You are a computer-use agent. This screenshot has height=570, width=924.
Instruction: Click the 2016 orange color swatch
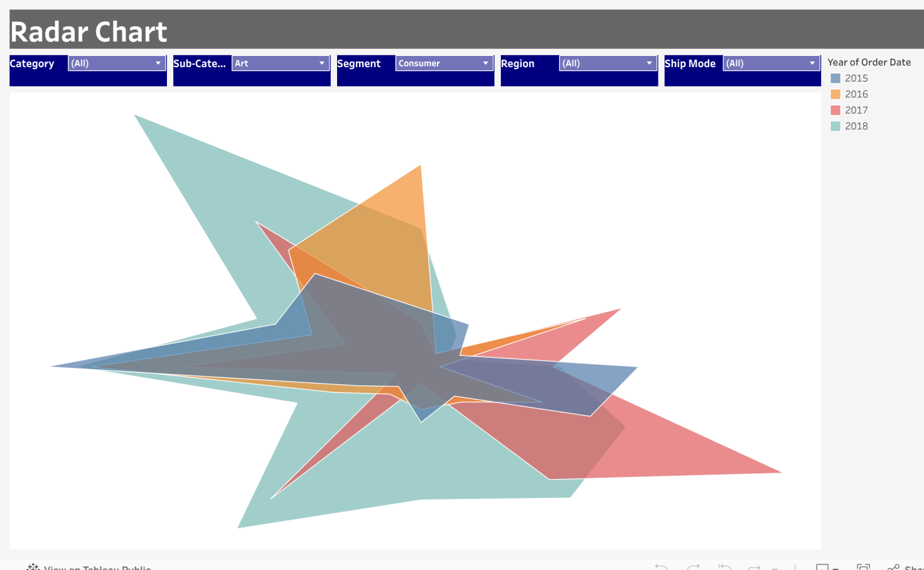(835, 94)
